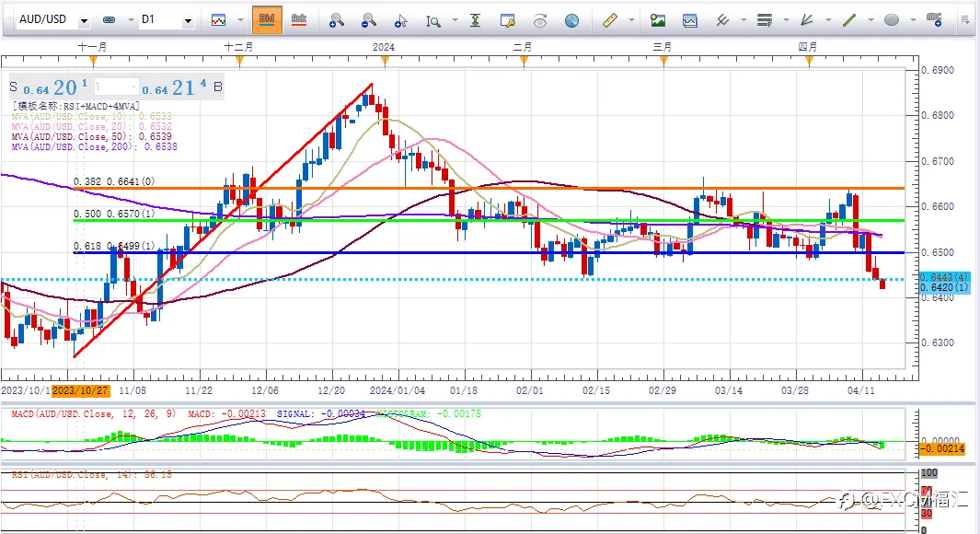
Task: Select the zoom out magnifier
Action: [369, 20]
